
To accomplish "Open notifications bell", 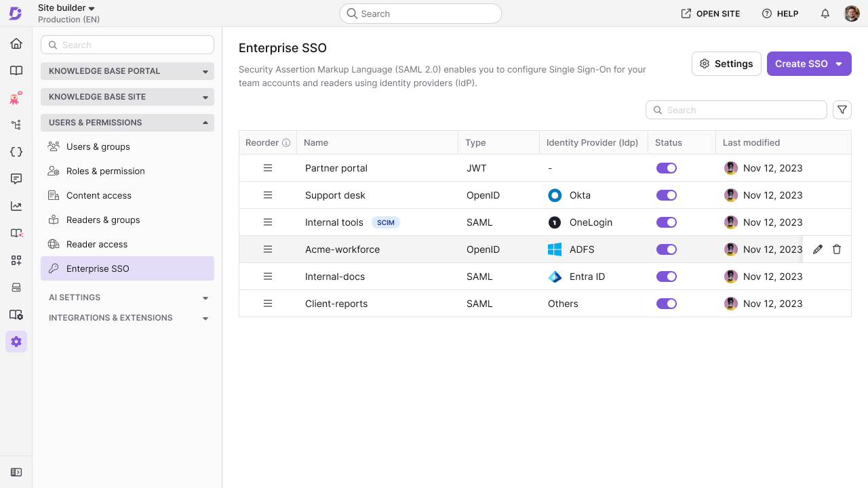I will (x=825, y=14).
